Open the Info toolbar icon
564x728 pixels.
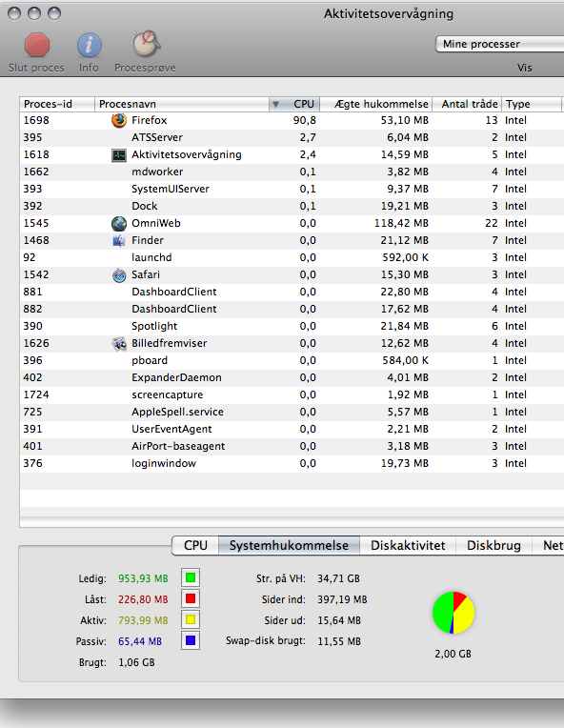[90, 45]
